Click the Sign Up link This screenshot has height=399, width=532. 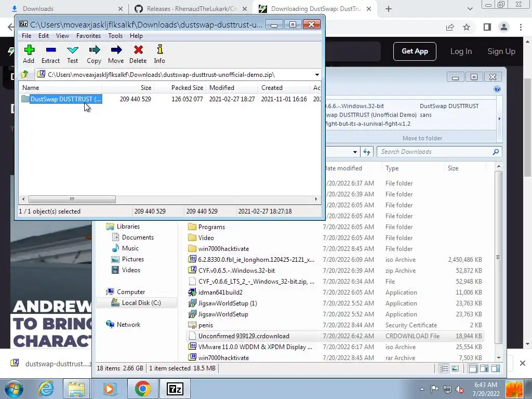coord(501,51)
